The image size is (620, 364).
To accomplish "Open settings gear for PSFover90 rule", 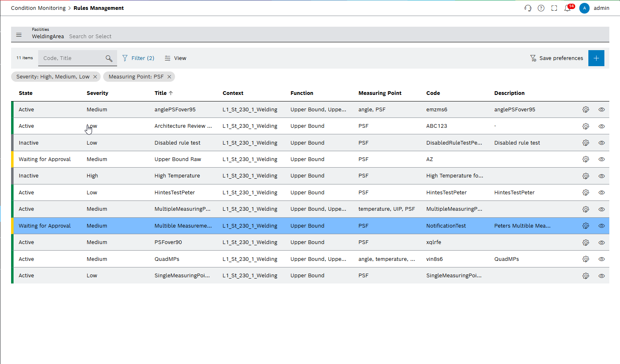I will pos(586,242).
